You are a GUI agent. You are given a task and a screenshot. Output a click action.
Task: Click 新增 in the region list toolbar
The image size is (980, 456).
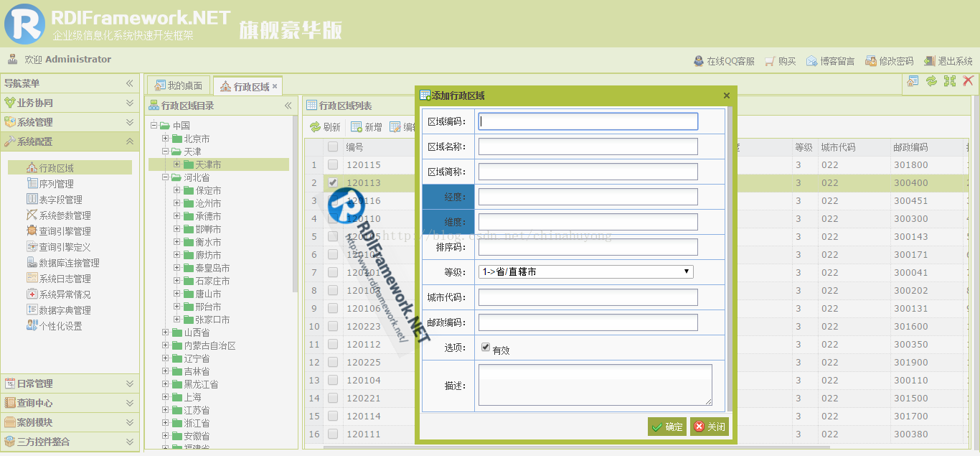pos(367,127)
